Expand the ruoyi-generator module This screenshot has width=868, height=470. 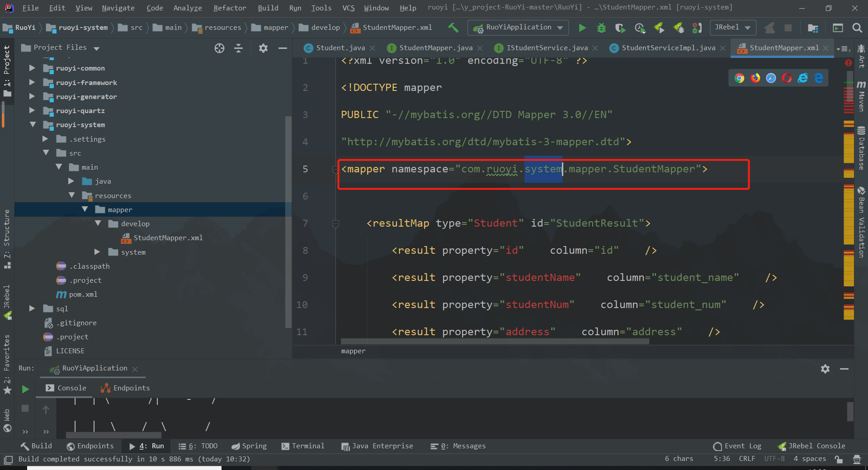(32, 96)
